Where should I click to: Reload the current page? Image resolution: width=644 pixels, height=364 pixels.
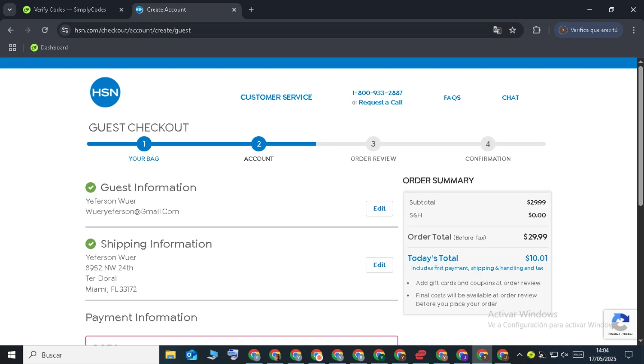click(45, 30)
